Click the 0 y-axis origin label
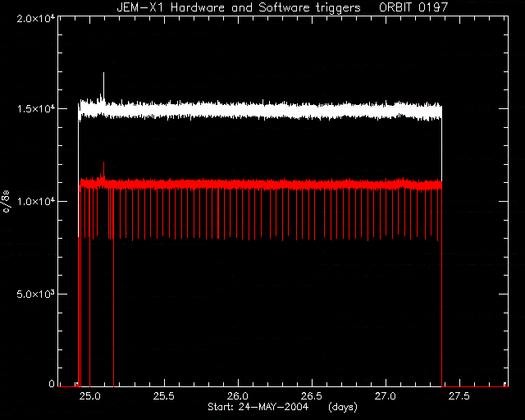 [52, 383]
